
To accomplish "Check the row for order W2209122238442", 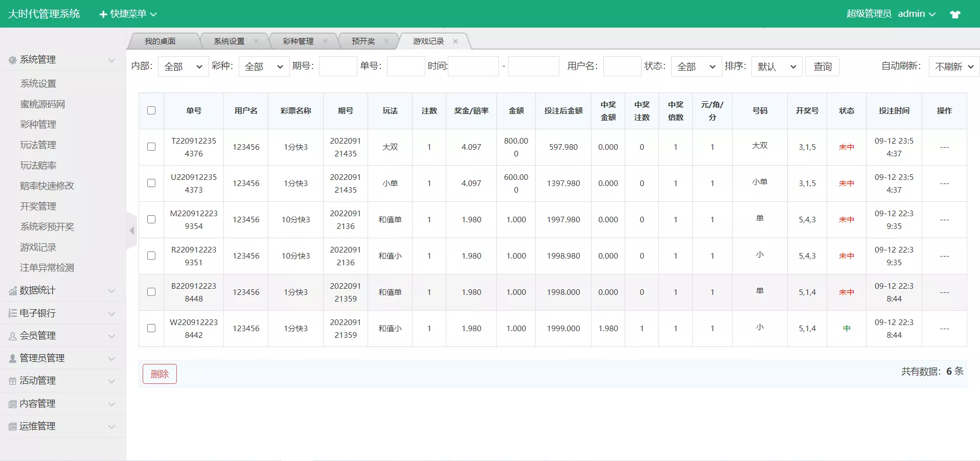I will click(151, 328).
